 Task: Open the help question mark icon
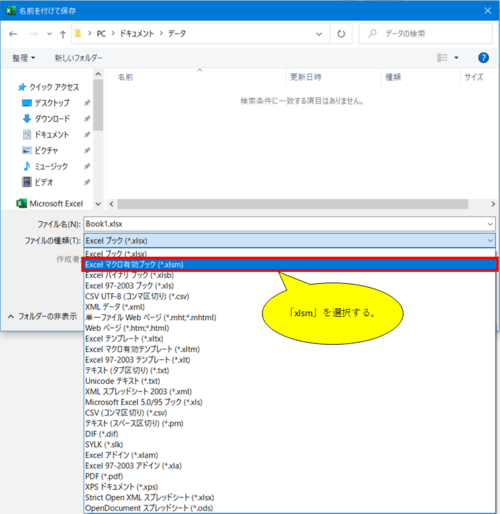pos(483,58)
